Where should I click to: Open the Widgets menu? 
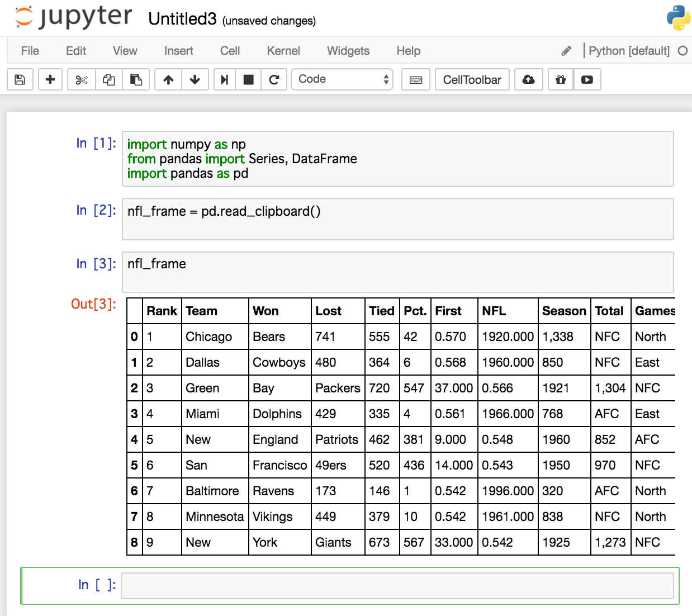[x=348, y=51]
